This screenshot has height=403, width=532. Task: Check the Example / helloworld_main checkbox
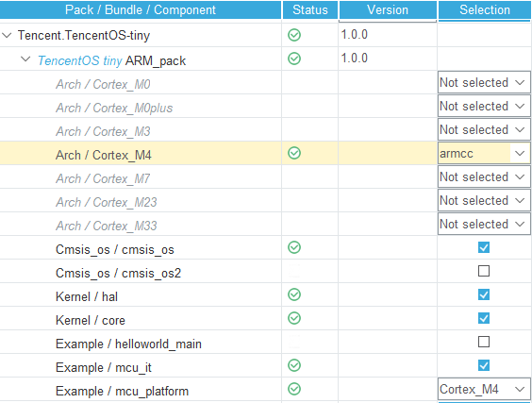(484, 342)
